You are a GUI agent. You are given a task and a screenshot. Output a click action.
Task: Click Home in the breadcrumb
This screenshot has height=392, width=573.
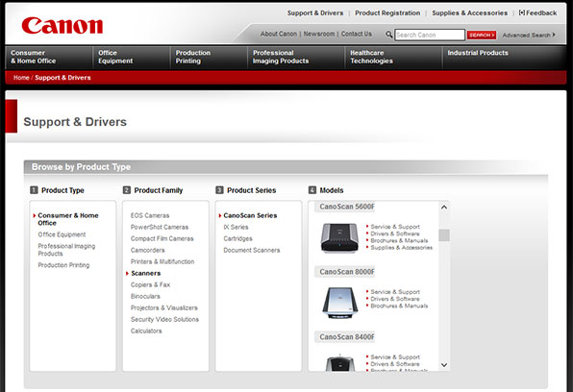(x=21, y=78)
